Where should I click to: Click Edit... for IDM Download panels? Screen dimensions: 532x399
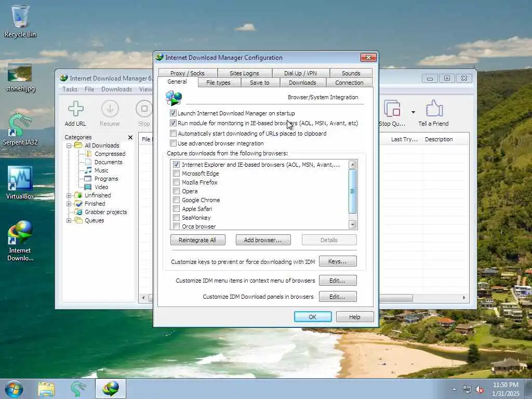pyautogui.click(x=338, y=297)
